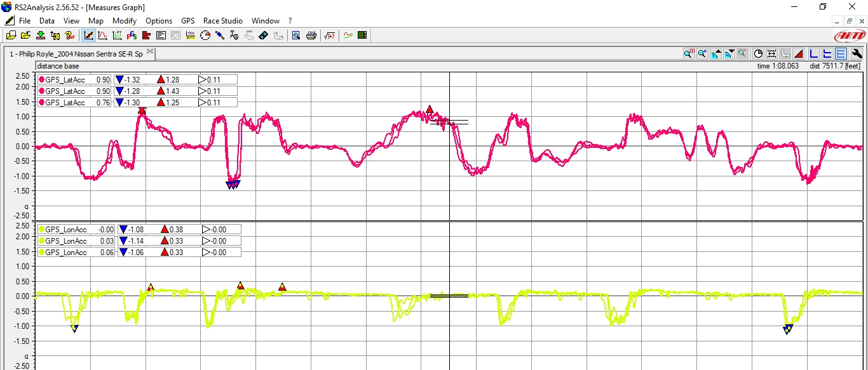Open the red curve plot view icon
Image resolution: width=868 pixels, height=370 pixels.
[102, 36]
